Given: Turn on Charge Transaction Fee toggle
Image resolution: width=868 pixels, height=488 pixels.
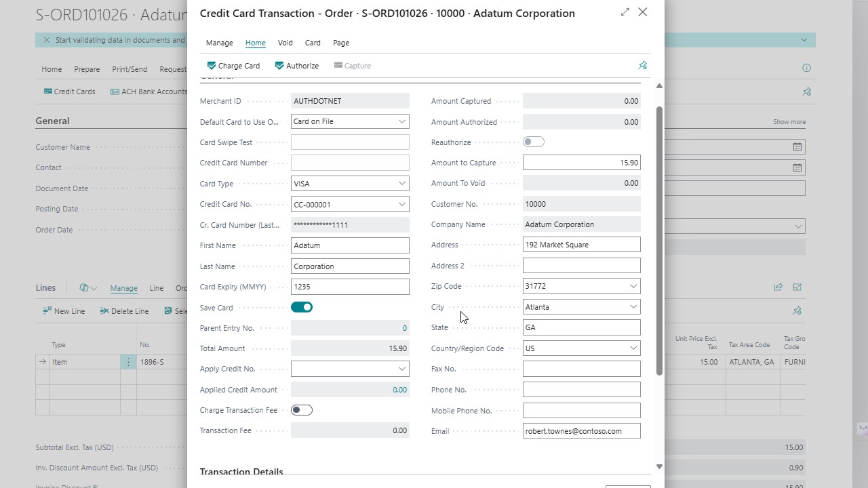Looking at the screenshot, I should [x=302, y=410].
